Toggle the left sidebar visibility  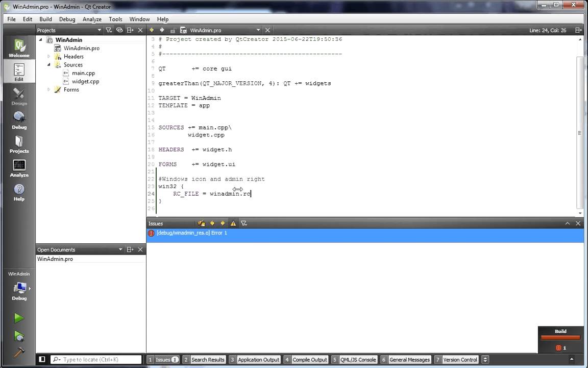42,359
